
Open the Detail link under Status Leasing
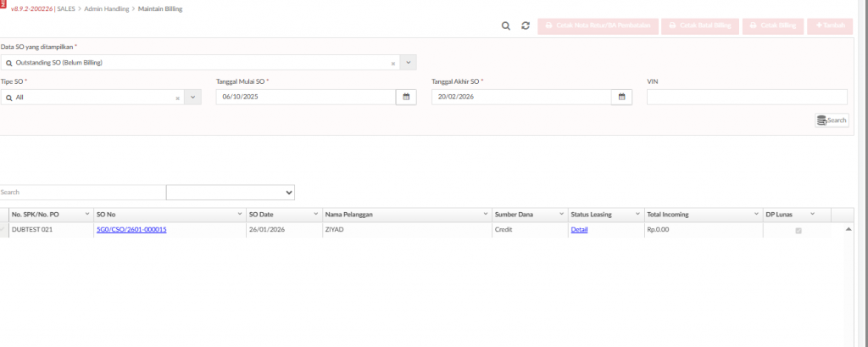click(x=579, y=230)
